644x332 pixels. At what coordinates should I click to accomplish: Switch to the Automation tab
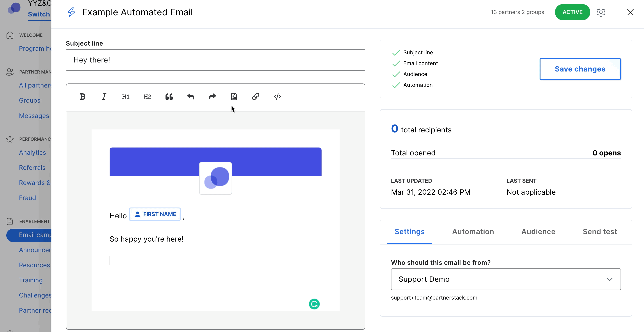[x=473, y=232]
